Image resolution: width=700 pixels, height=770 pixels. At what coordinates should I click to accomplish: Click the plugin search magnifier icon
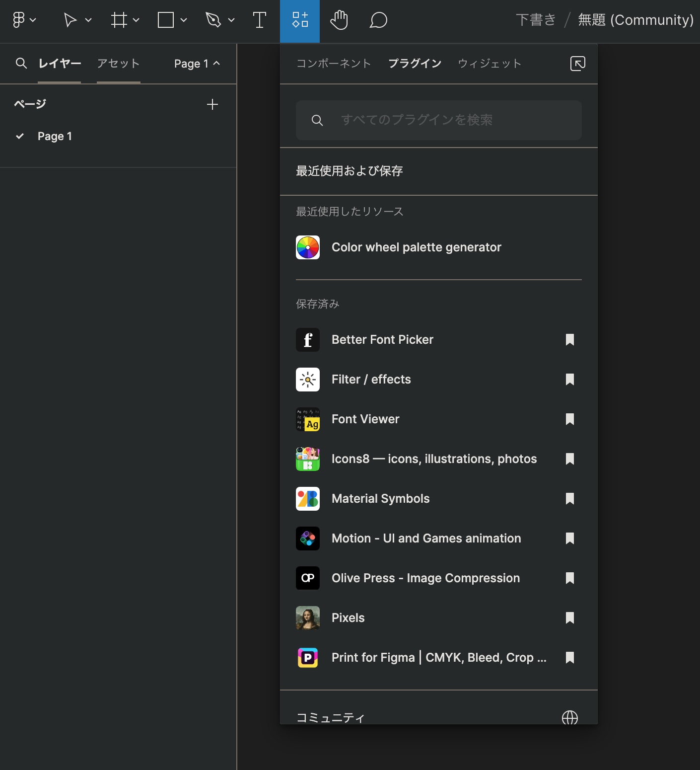click(x=317, y=120)
